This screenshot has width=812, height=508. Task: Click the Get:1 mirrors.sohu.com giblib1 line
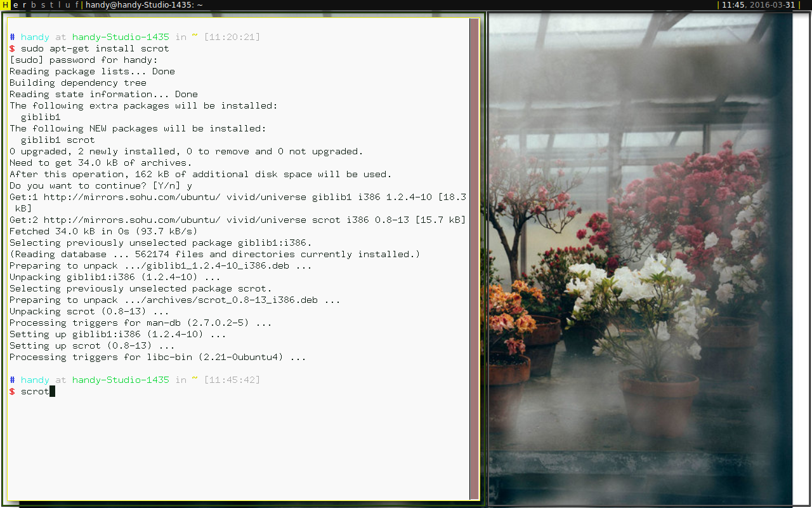238,203
